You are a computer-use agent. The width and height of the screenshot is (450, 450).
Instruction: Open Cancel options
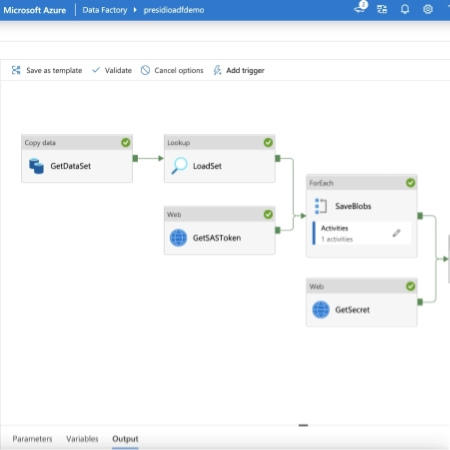tap(172, 70)
